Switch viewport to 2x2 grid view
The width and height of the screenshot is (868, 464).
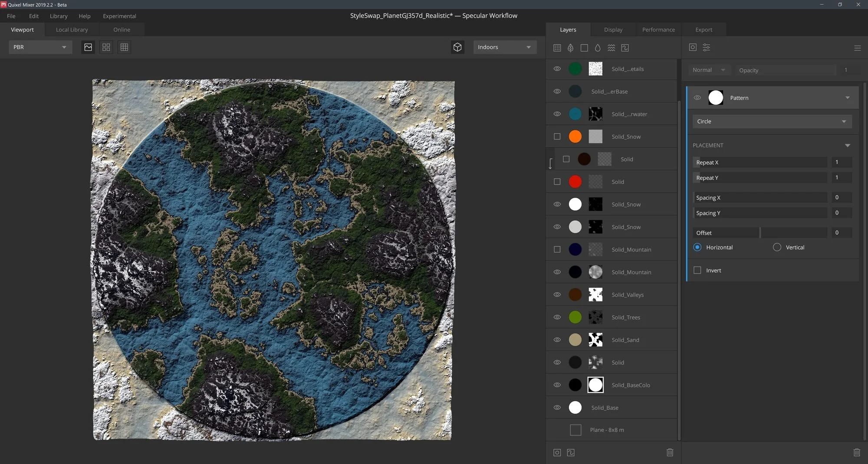(106, 47)
